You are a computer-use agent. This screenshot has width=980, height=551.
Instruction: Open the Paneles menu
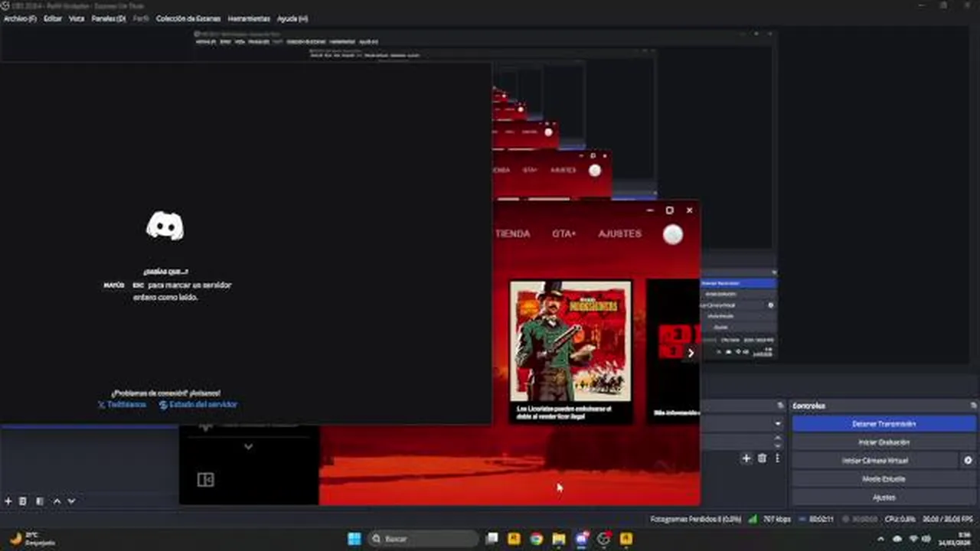click(108, 18)
